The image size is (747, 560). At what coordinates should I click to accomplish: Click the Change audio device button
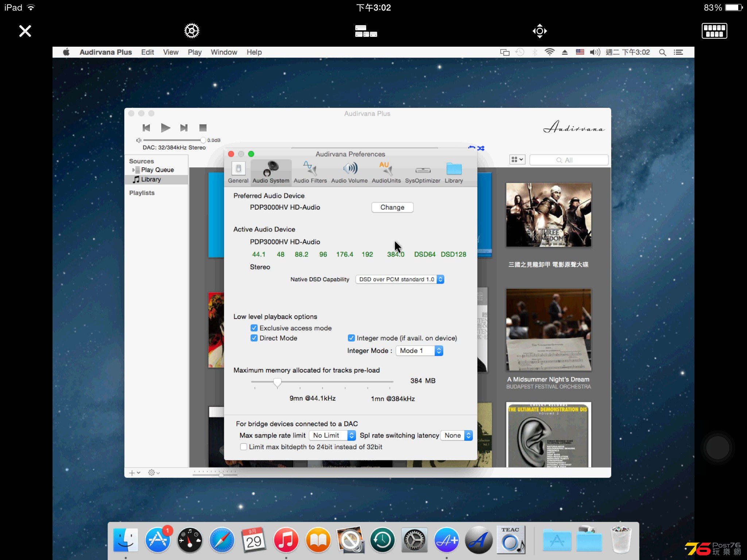click(x=392, y=207)
